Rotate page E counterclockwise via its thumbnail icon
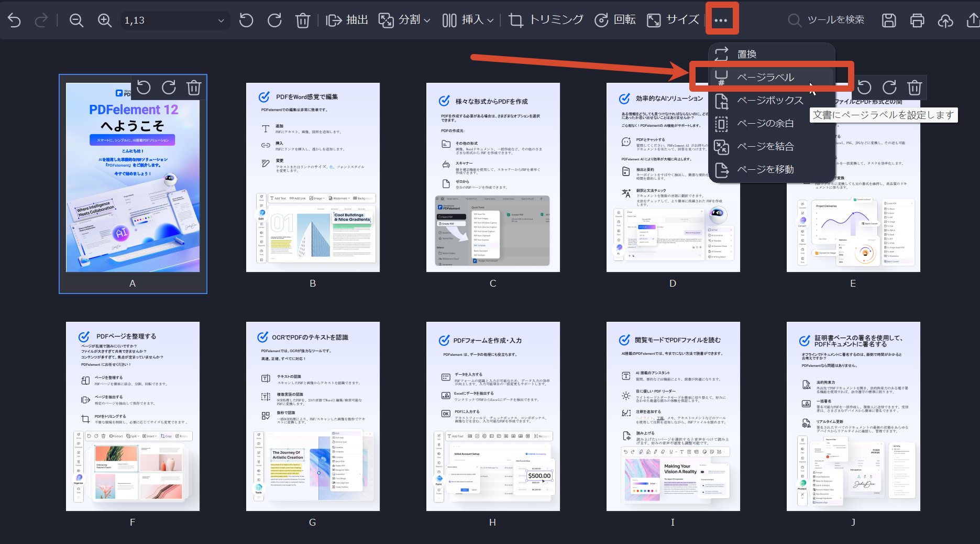 pos(864,88)
